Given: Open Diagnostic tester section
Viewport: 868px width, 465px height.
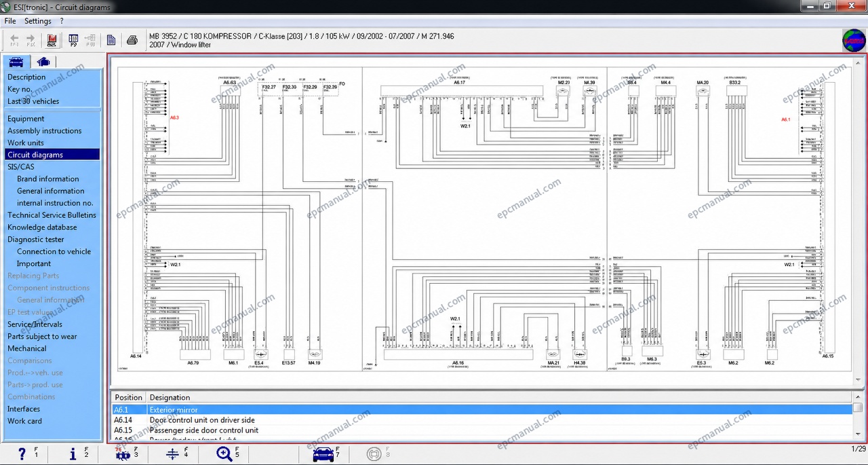Looking at the screenshot, I should [36, 239].
